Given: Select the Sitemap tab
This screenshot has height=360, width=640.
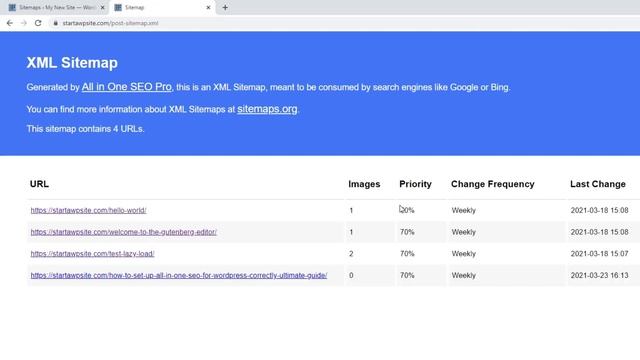Looking at the screenshot, I should (162, 7).
